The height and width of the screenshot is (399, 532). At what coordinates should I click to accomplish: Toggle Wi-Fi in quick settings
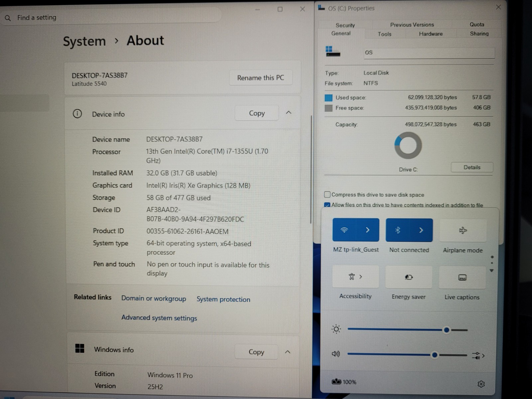344,230
